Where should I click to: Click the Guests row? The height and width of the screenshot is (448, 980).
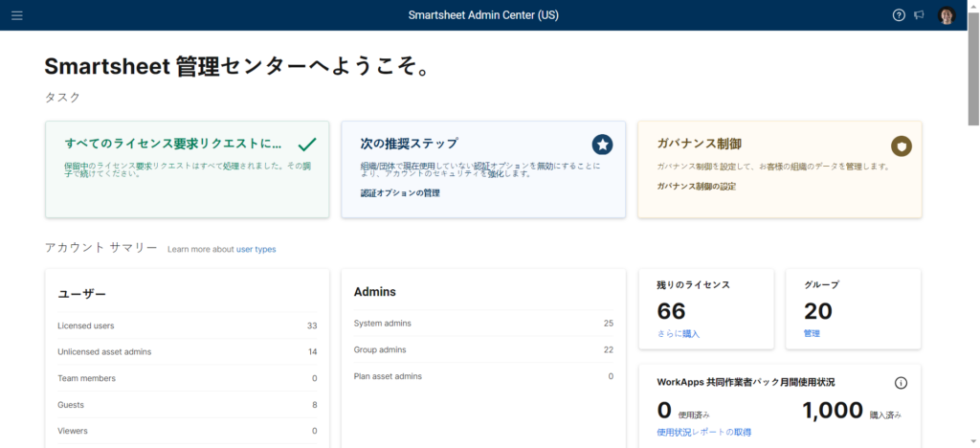[x=188, y=404]
